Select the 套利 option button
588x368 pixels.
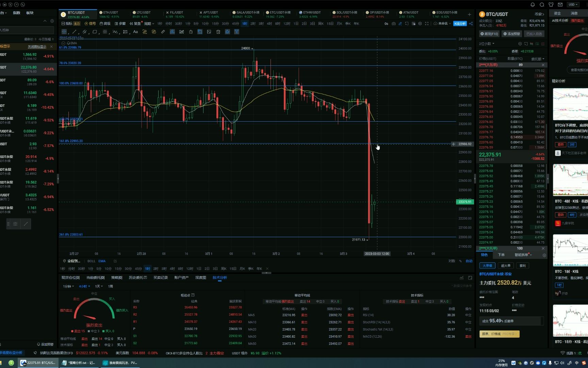click(x=523, y=265)
